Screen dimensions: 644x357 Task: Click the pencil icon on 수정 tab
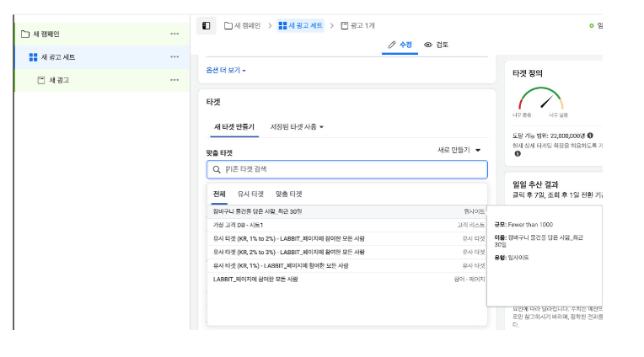392,45
